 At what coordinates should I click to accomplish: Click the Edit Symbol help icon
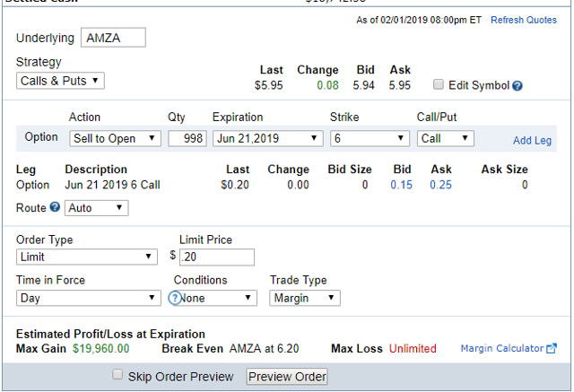tap(517, 86)
